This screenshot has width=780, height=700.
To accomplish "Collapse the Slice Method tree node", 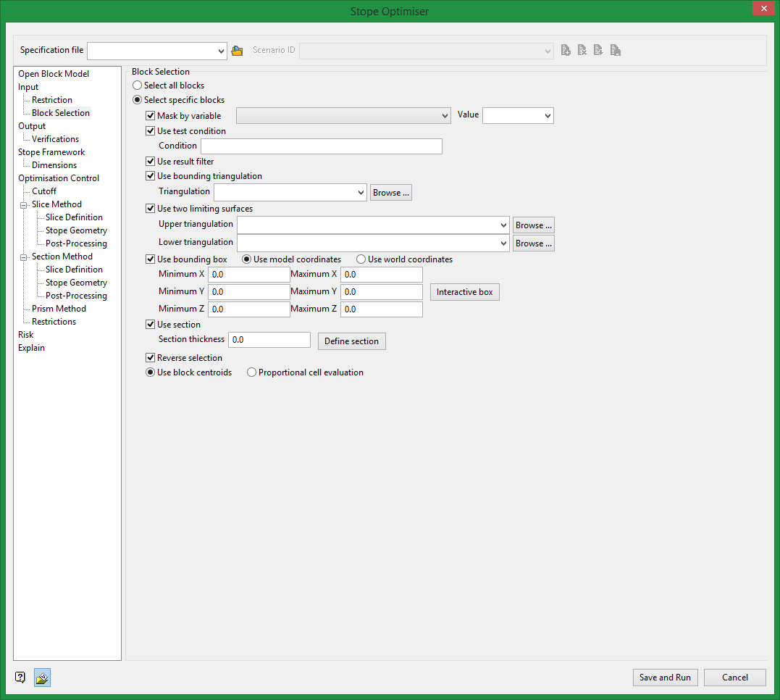I will (x=25, y=204).
